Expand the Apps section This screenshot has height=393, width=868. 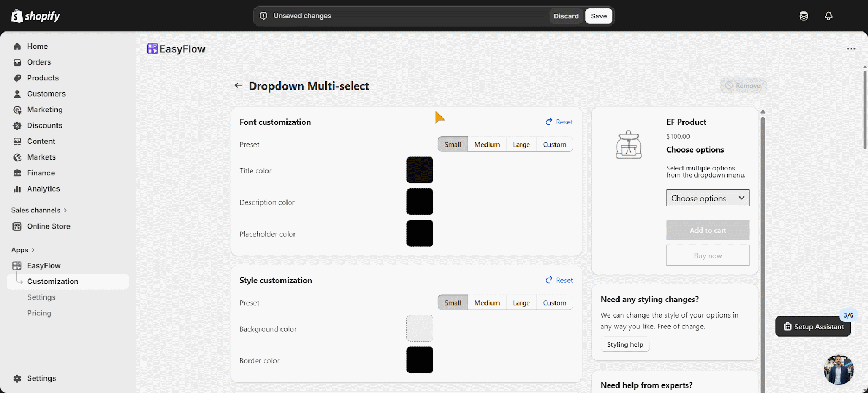point(23,250)
